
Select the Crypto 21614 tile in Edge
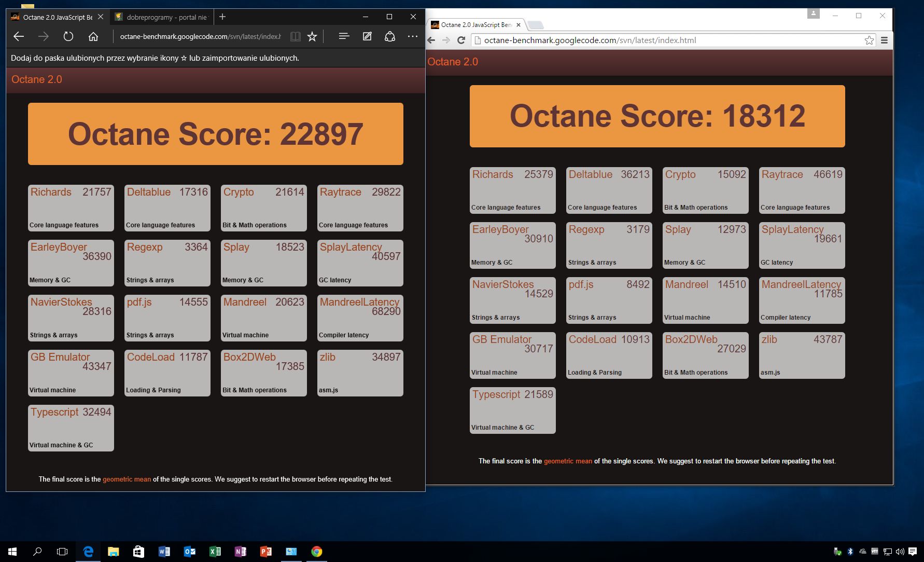coord(264,208)
